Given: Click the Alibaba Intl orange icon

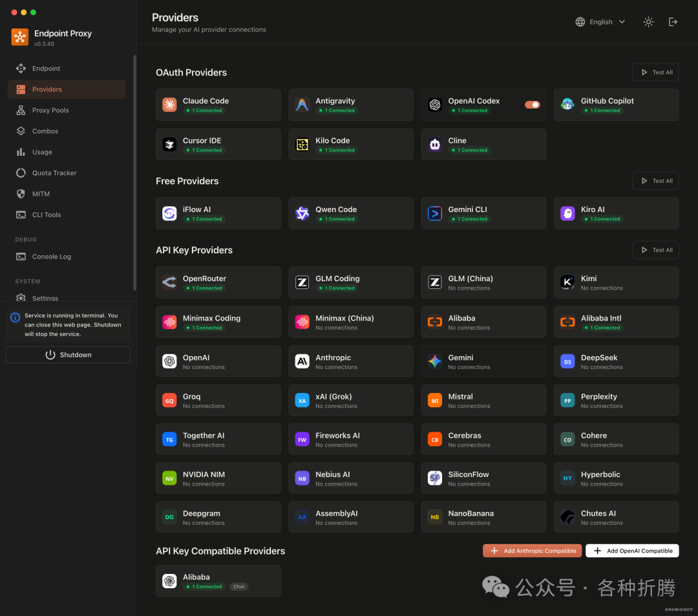Looking at the screenshot, I should click(567, 322).
